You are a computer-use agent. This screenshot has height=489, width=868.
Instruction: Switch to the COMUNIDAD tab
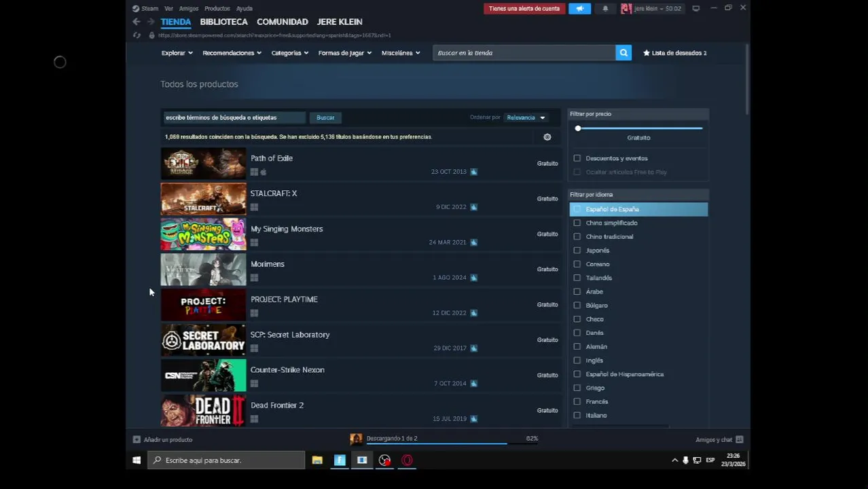(x=283, y=22)
